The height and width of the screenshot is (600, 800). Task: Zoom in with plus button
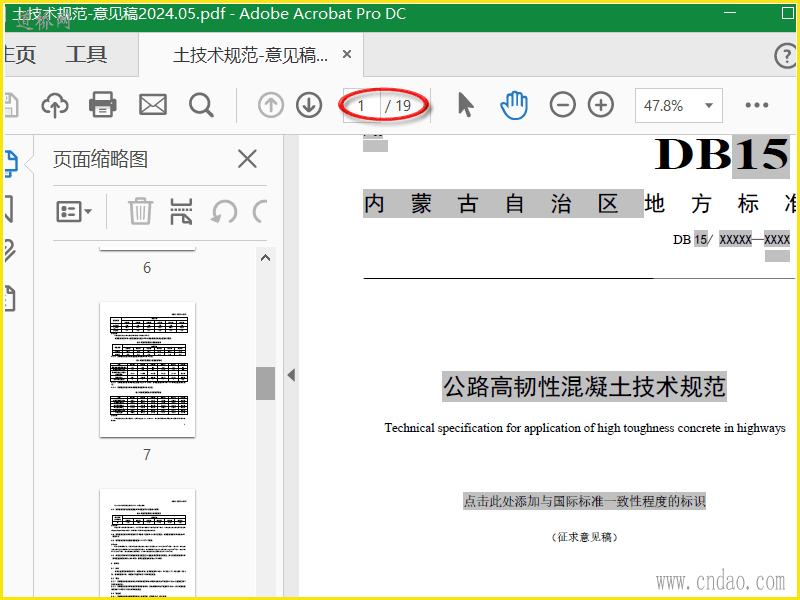(601, 105)
